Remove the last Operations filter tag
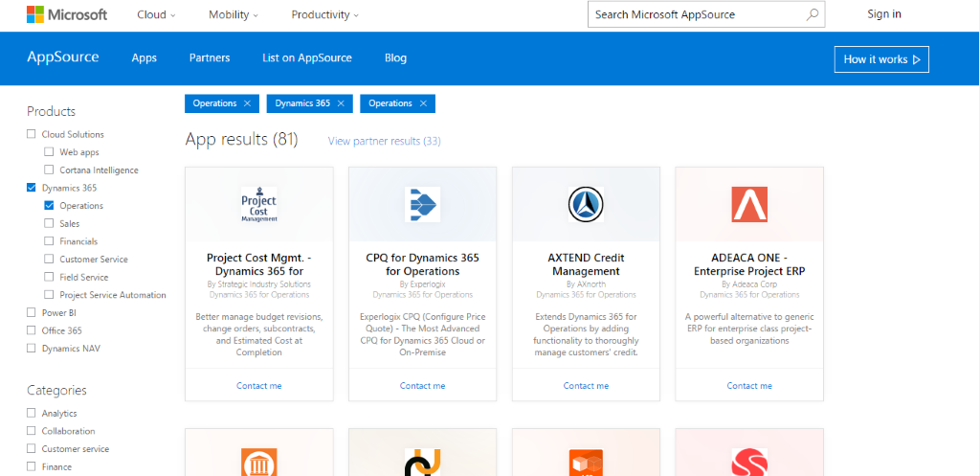The width and height of the screenshot is (980, 476). tap(423, 103)
